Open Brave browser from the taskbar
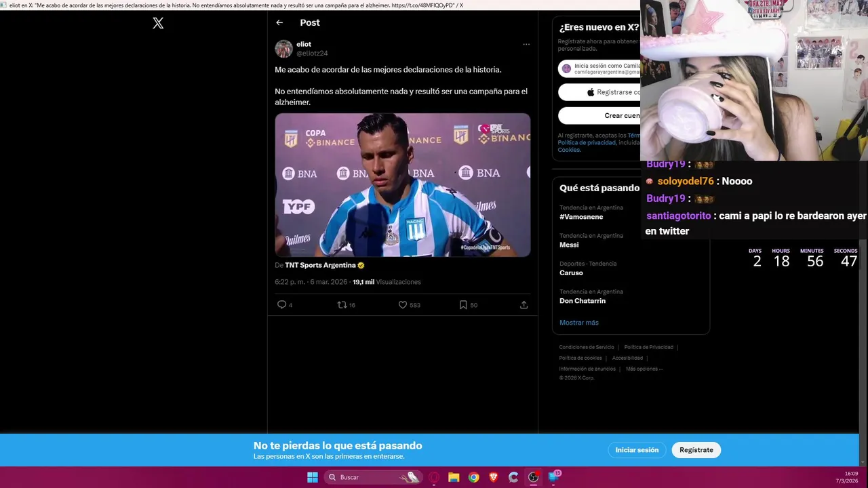868x488 pixels. tap(493, 477)
